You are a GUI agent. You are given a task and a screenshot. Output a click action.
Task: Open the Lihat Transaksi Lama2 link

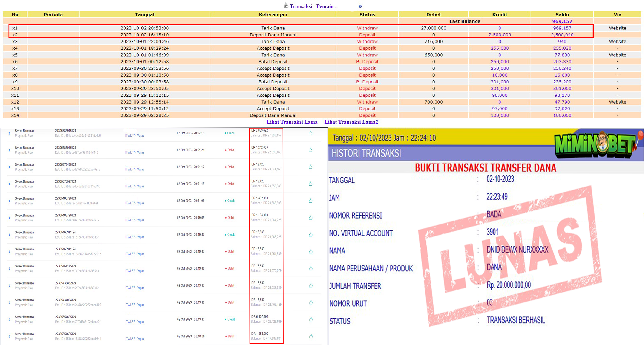(351, 122)
